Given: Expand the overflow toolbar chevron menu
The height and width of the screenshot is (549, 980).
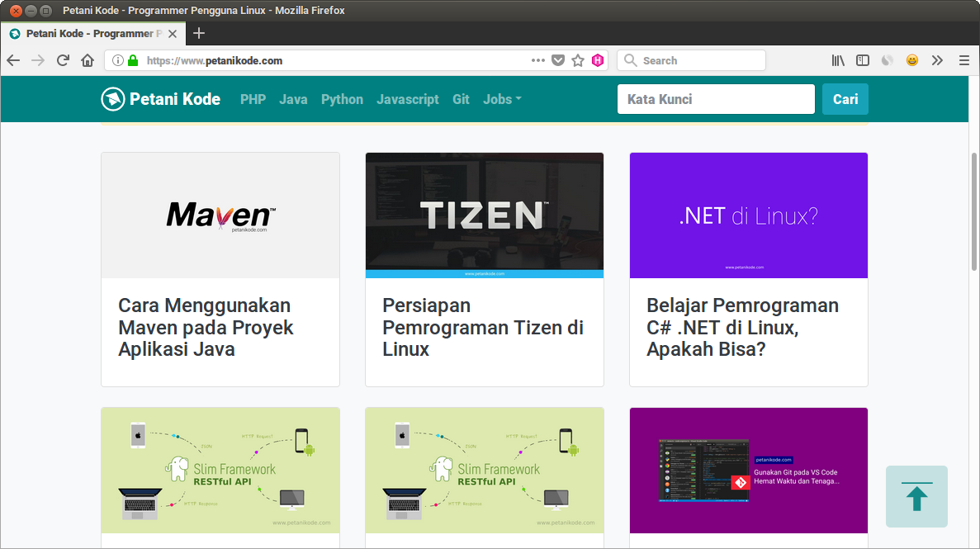Looking at the screenshot, I should tap(937, 60).
